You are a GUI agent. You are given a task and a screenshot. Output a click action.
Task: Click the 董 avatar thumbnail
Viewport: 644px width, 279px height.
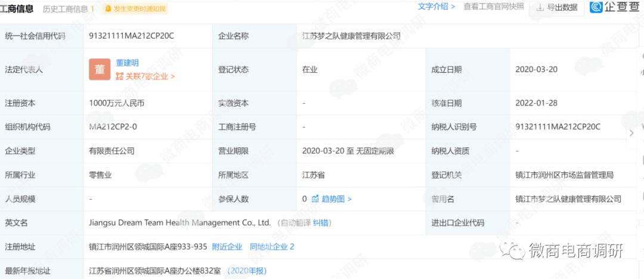[100, 69]
